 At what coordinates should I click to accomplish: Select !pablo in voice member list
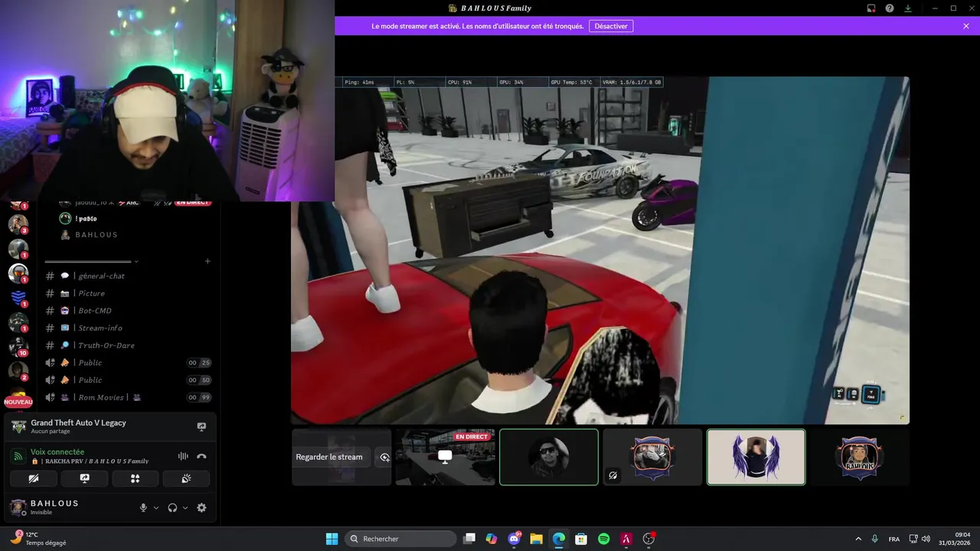point(86,218)
